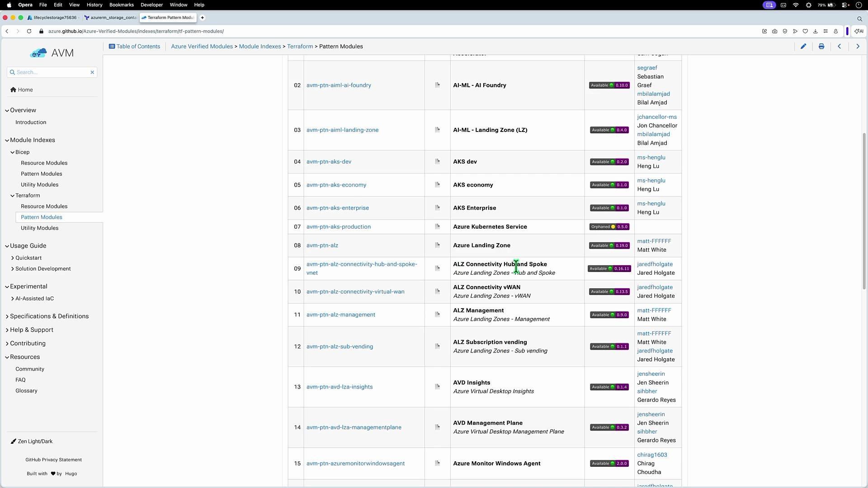This screenshot has height=488, width=868.
Task: Open Table of Contents
Action: pos(134,46)
